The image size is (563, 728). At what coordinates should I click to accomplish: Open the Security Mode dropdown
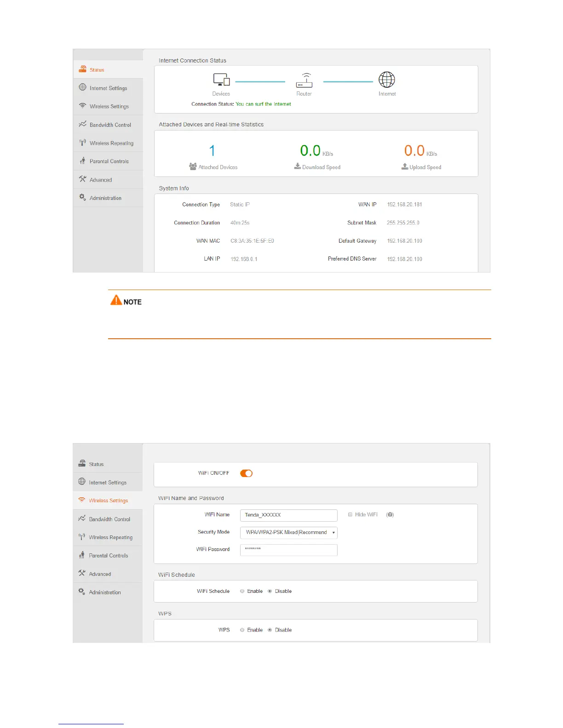(289, 533)
